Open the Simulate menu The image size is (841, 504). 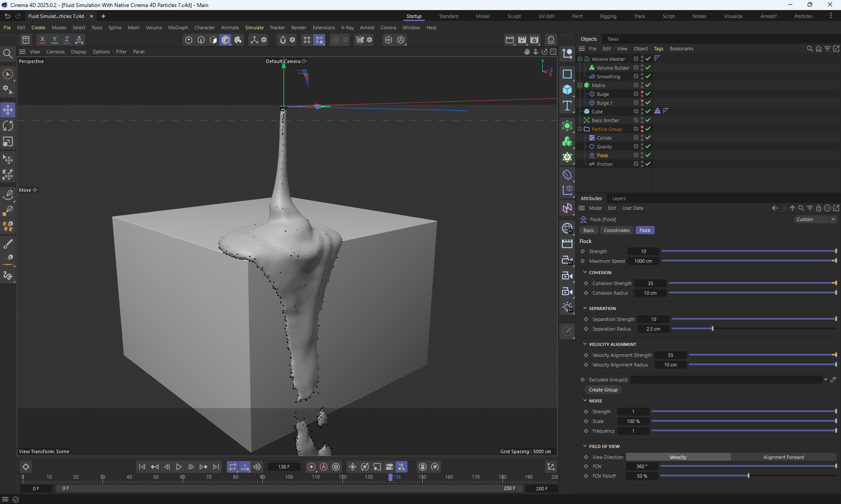pyautogui.click(x=254, y=28)
